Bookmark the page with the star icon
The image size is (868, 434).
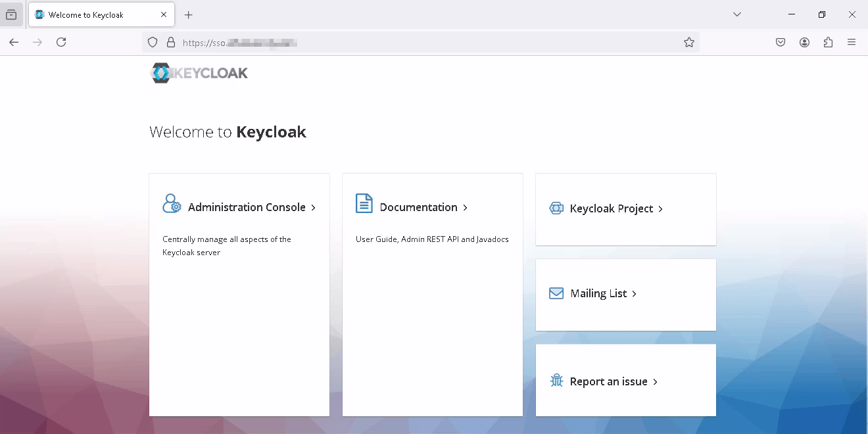(x=689, y=41)
